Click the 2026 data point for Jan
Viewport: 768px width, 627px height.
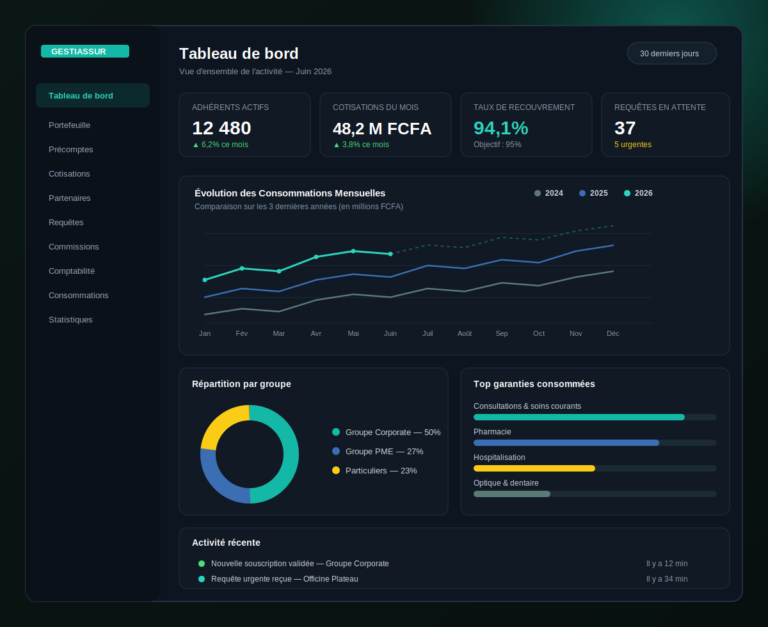[x=205, y=280]
